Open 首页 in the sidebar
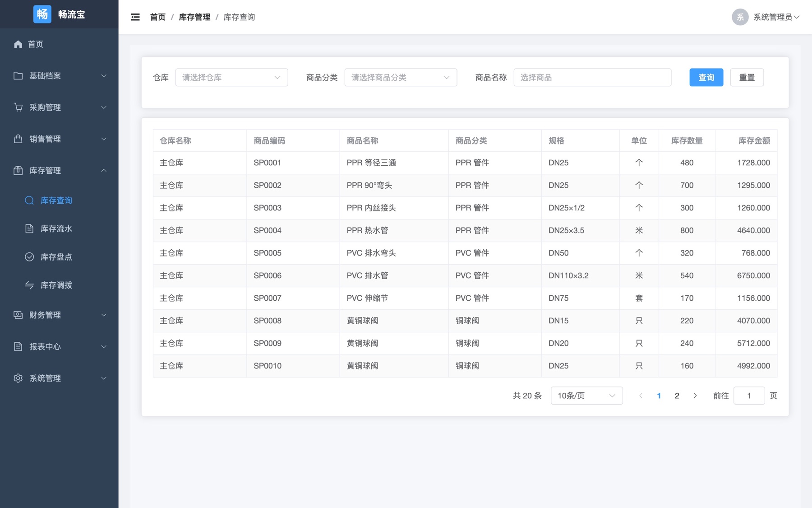 coord(59,44)
